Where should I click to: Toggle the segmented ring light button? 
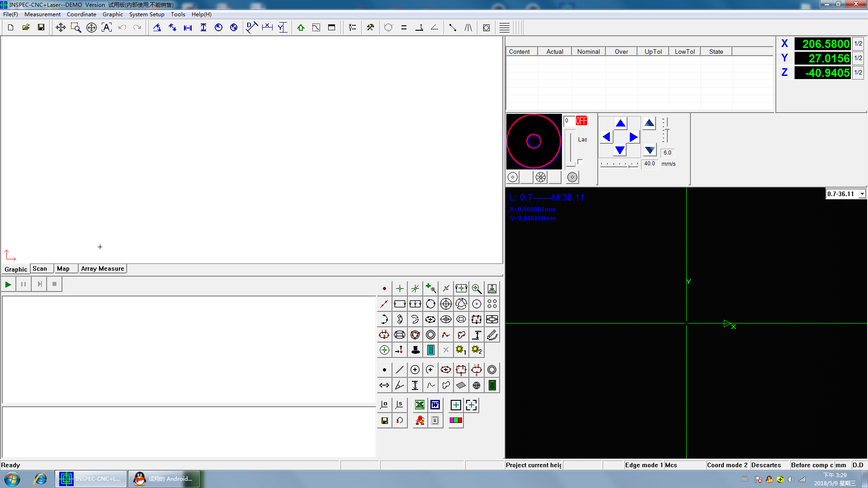pyautogui.click(x=541, y=177)
